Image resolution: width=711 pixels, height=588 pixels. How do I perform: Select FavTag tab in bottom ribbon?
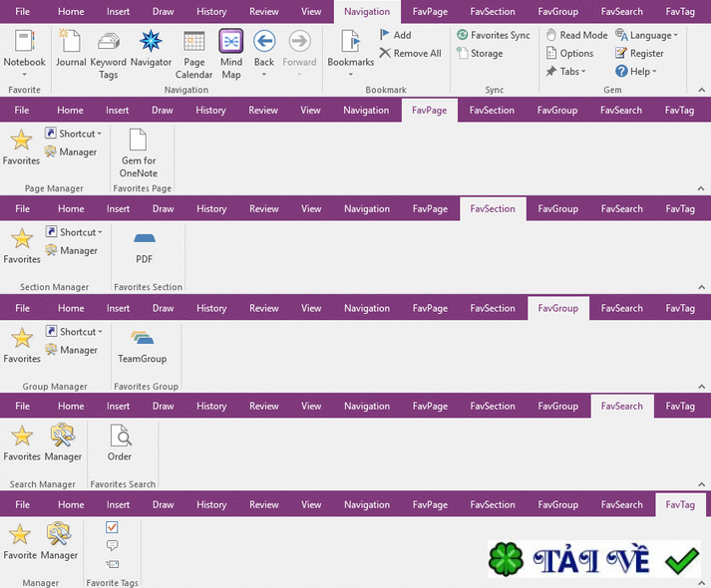pyautogui.click(x=680, y=504)
